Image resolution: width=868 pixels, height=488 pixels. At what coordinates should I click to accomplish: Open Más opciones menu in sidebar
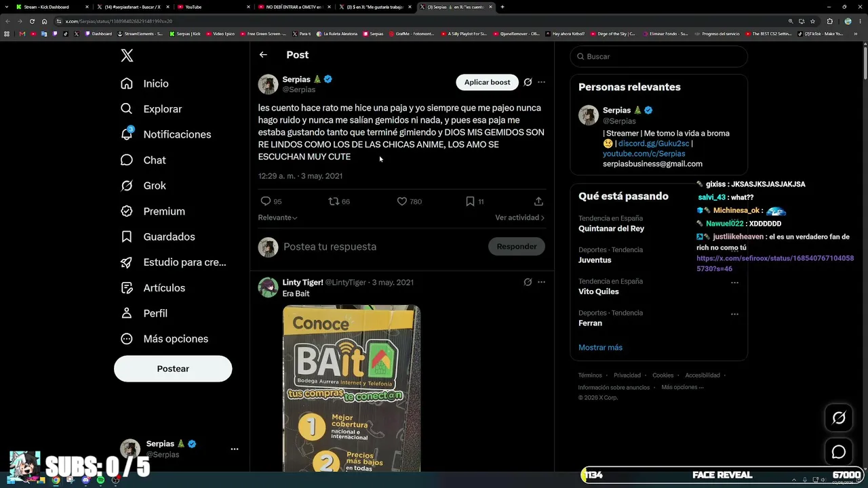164,339
